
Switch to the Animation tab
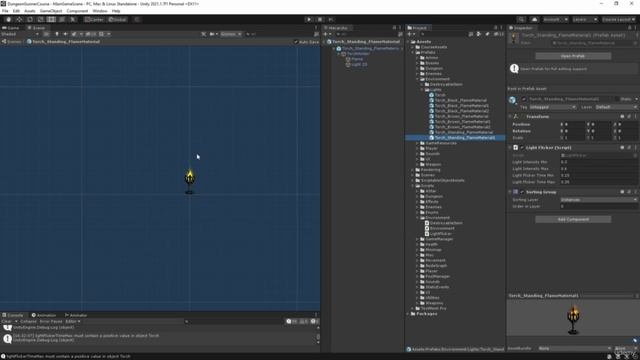(x=44, y=315)
